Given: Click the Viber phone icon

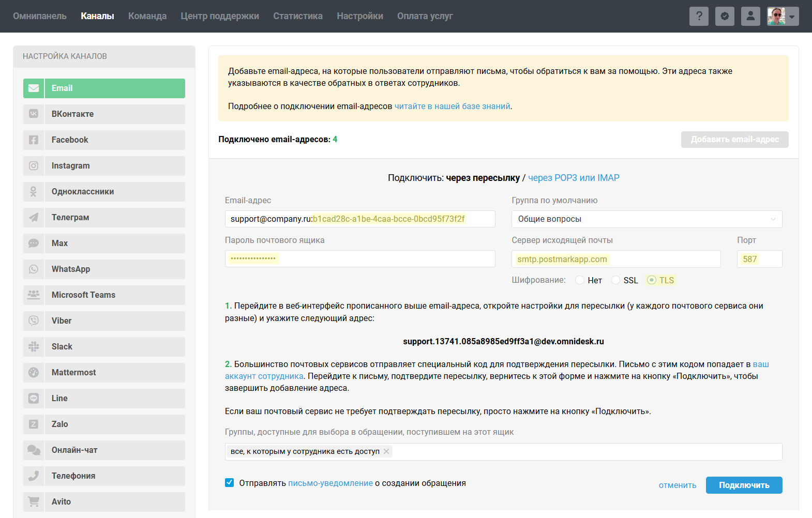Looking at the screenshot, I should click(x=34, y=321).
